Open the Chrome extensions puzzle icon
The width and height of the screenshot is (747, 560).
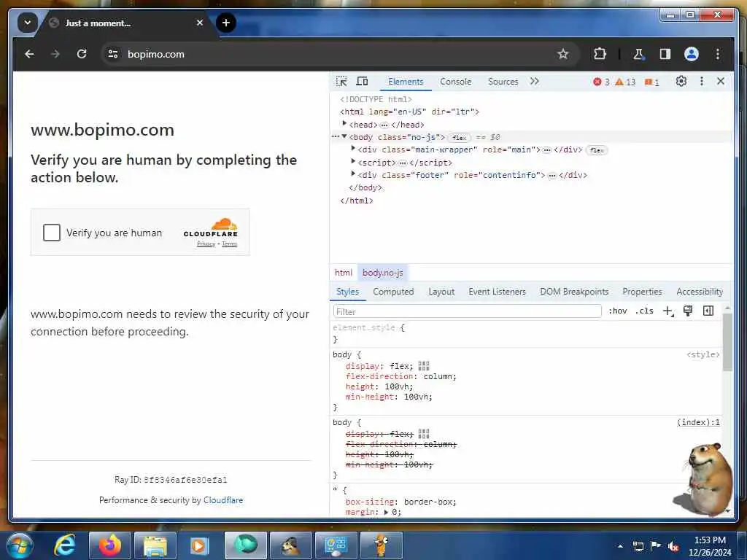(600, 54)
